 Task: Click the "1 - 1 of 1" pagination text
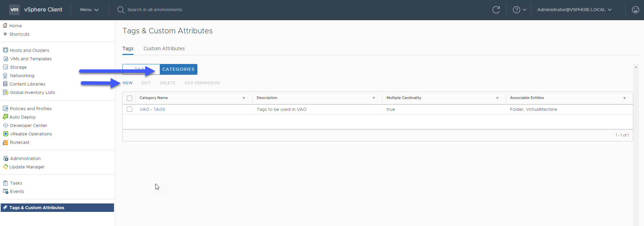(622, 135)
